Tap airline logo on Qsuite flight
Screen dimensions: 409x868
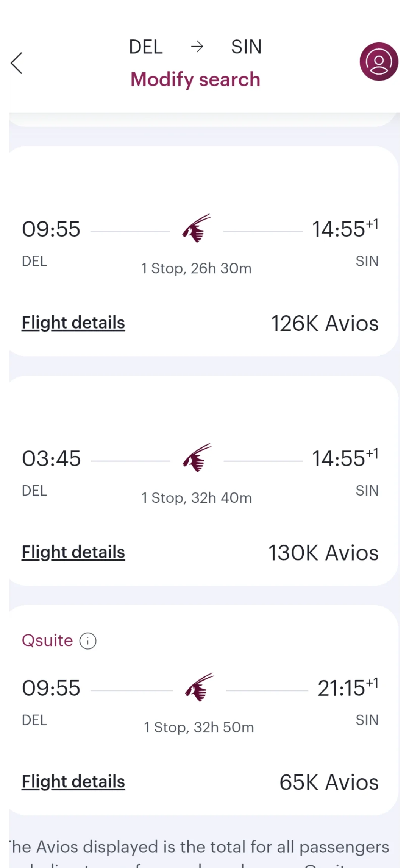tap(200, 687)
